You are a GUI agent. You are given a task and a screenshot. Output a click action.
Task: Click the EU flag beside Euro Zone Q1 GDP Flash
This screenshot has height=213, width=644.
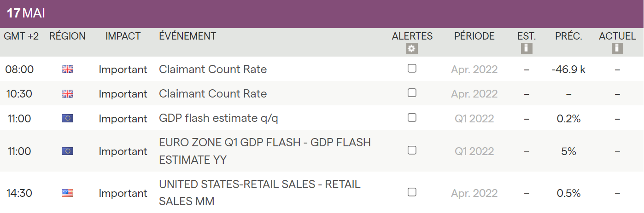pyautogui.click(x=67, y=151)
